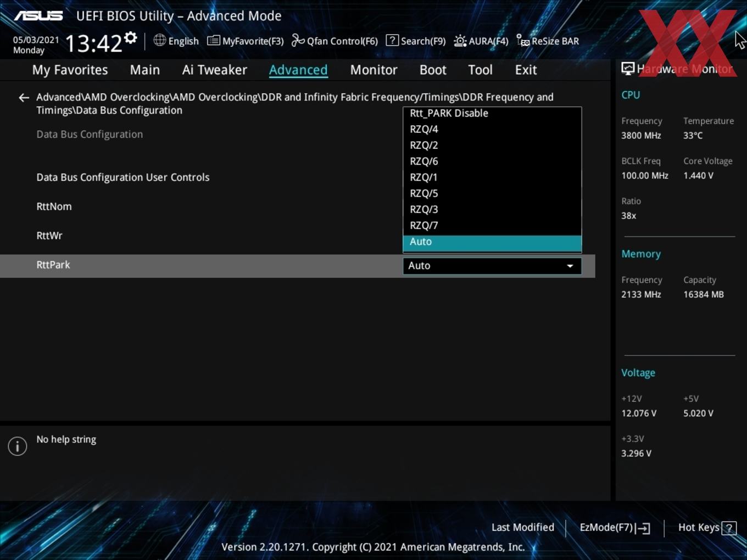Click the 05/03/2021 date text
747x560 pixels.
click(x=36, y=40)
